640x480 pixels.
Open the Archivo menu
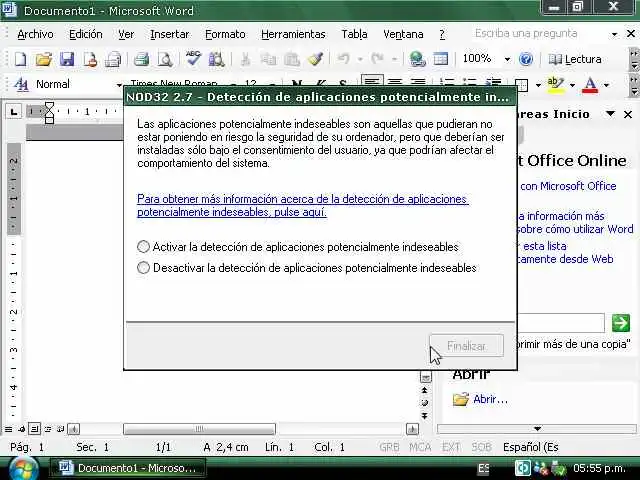tap(35, 34)
